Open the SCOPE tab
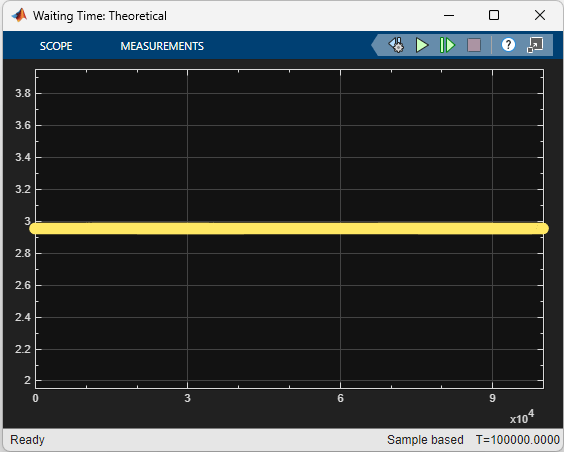 coord(56,46)
